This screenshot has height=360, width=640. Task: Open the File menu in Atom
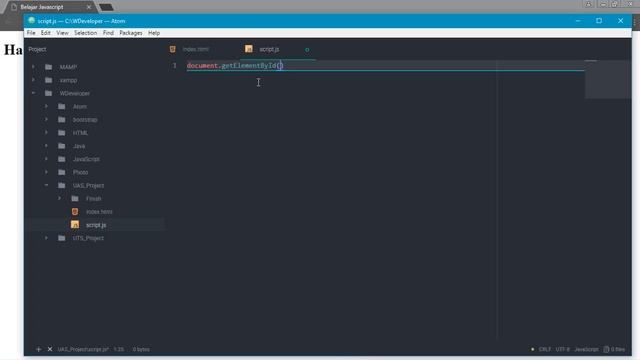coord(31,33)
